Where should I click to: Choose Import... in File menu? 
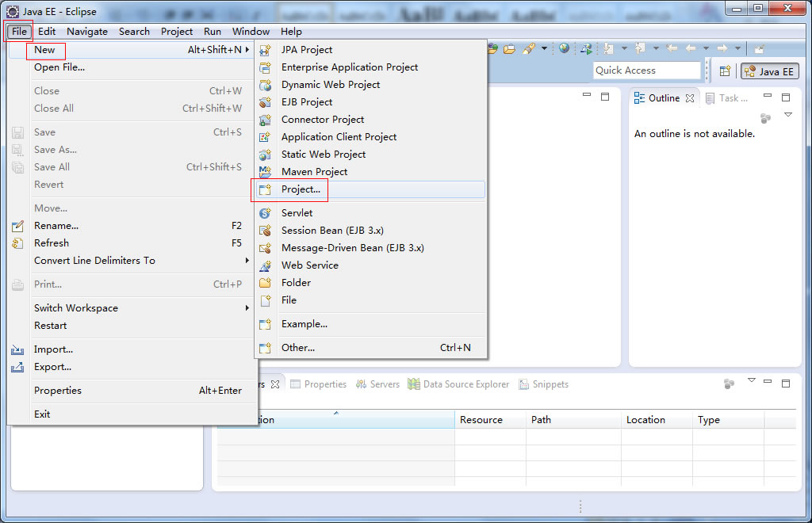(132, 349)
